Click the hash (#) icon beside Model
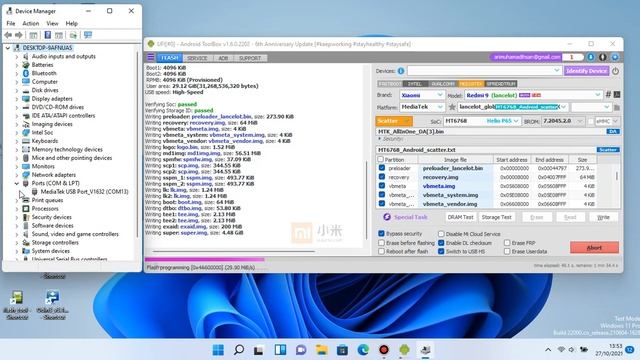This screenshot has width=640, height=360. click(x=608, y=95)
